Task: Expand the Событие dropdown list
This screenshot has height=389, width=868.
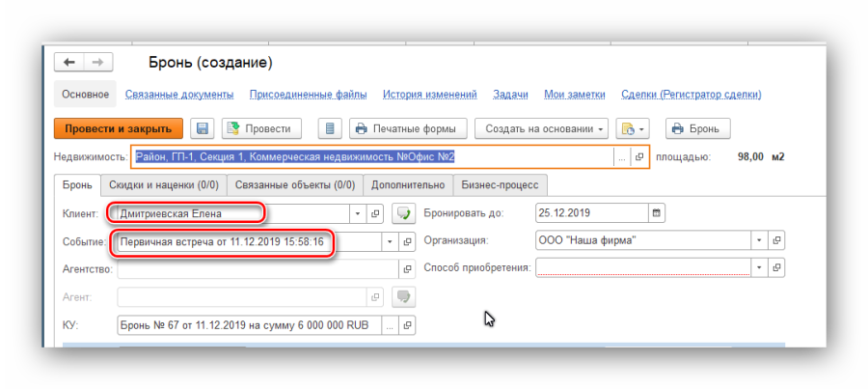Action: pos(390,241)
